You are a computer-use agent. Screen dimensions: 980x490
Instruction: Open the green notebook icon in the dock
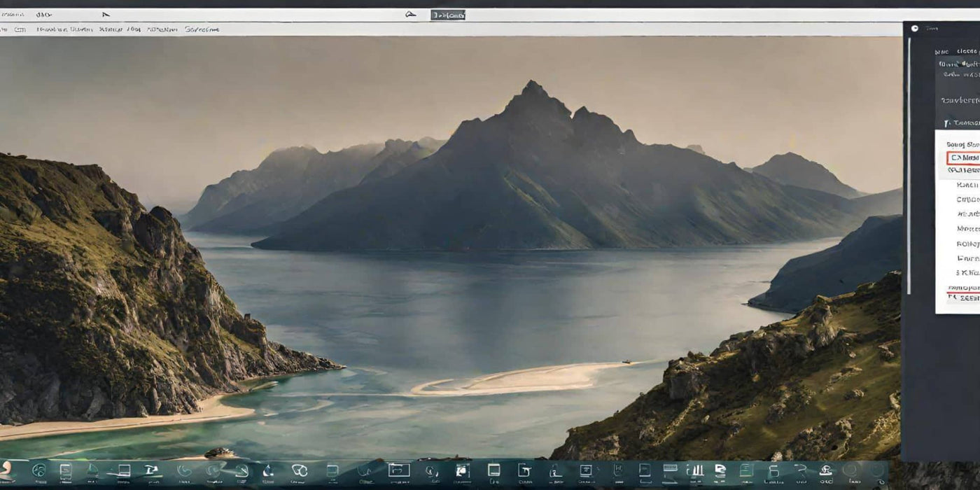pos(746,470)
